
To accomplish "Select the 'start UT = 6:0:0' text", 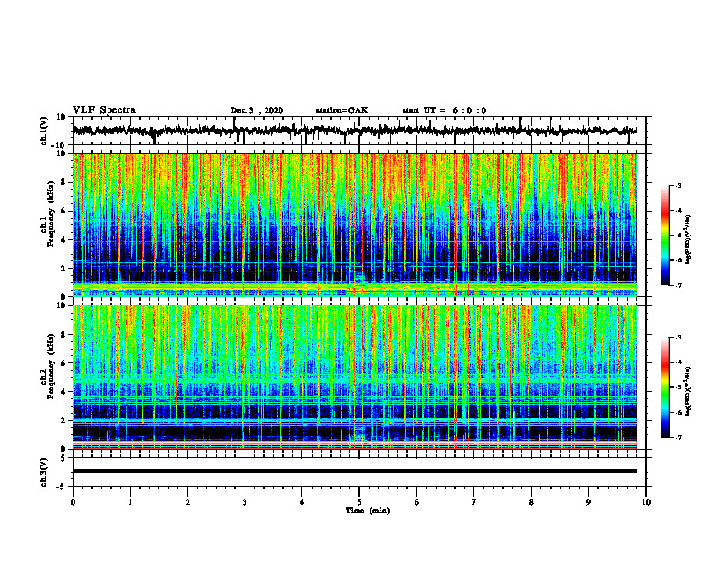I will (444, 110).
